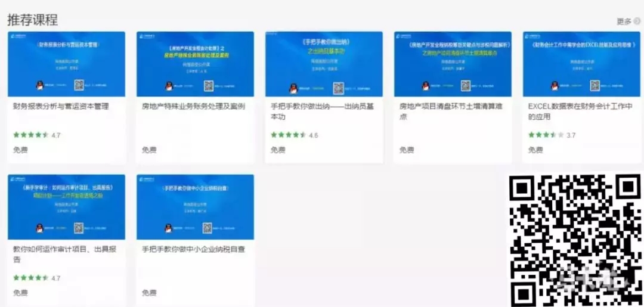Open thumbnail of EXCEL数据表 course

click(581, 64)
